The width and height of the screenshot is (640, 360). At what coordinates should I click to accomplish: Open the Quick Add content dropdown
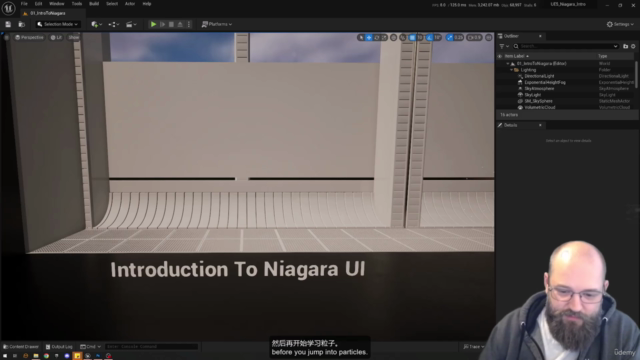(x=96, y=24)
